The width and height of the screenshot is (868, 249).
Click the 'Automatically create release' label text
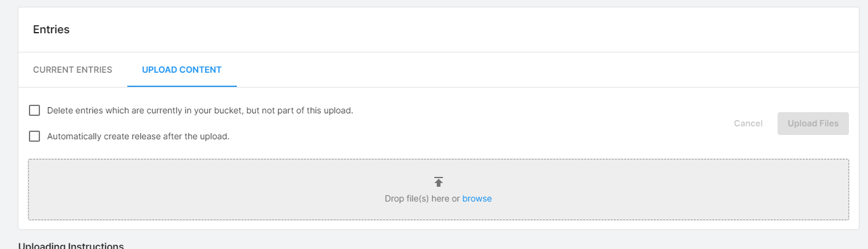click(x=138, y=136)
